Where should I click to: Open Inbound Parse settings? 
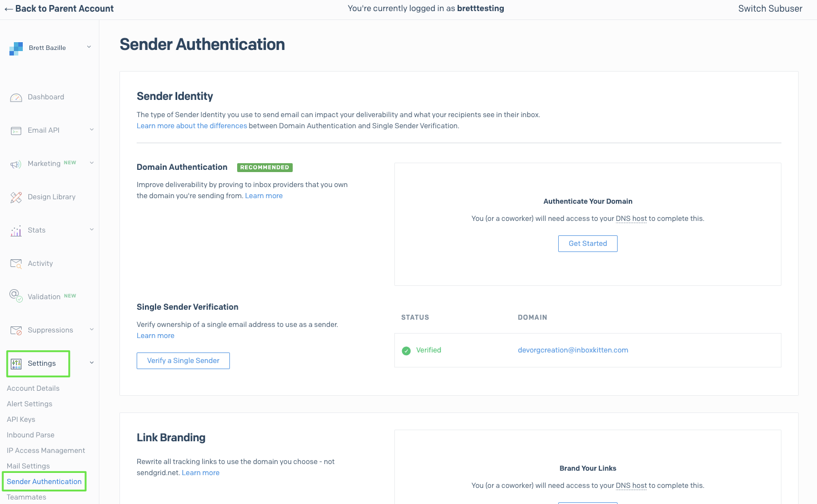[31, 435]
